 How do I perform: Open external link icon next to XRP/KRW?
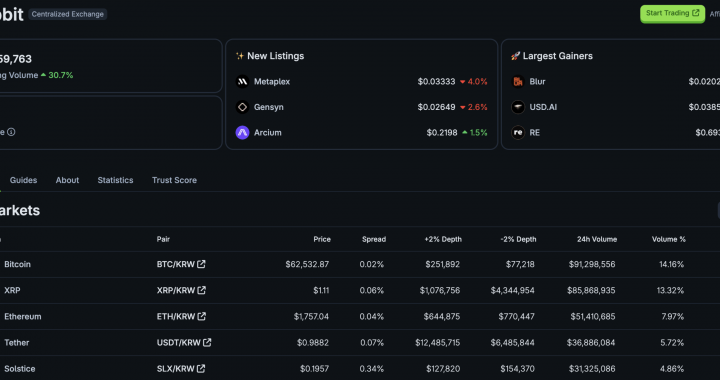(202, 291)
